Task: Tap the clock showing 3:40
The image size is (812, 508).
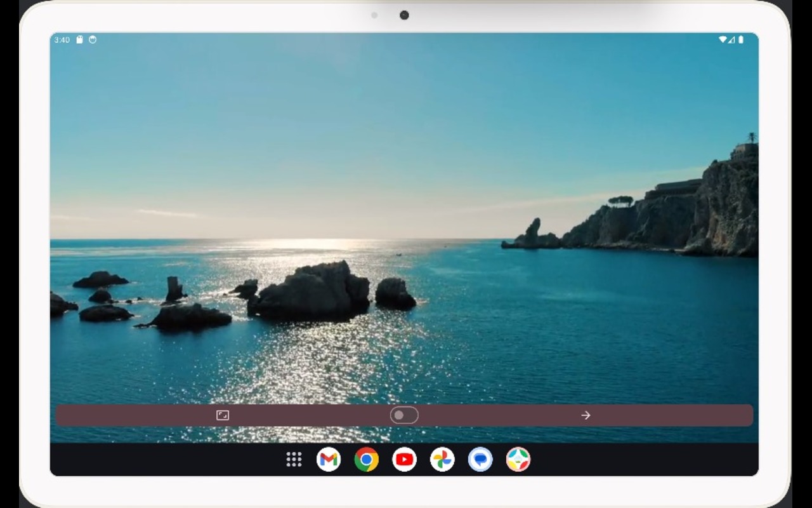Action: [62, 39]
